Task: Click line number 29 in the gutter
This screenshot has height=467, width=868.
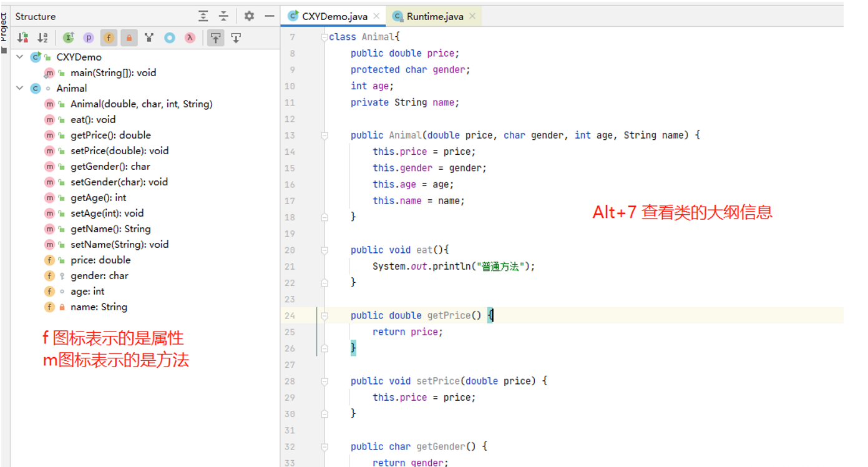Action: point(290,397)
